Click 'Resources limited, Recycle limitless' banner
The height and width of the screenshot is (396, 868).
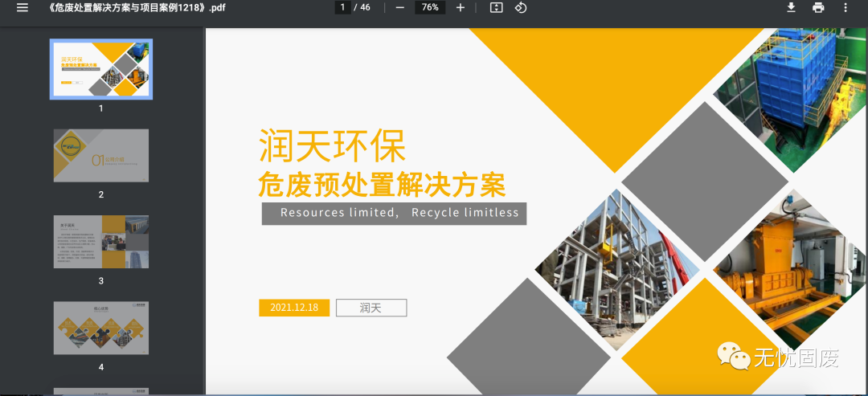click(394, 214)
